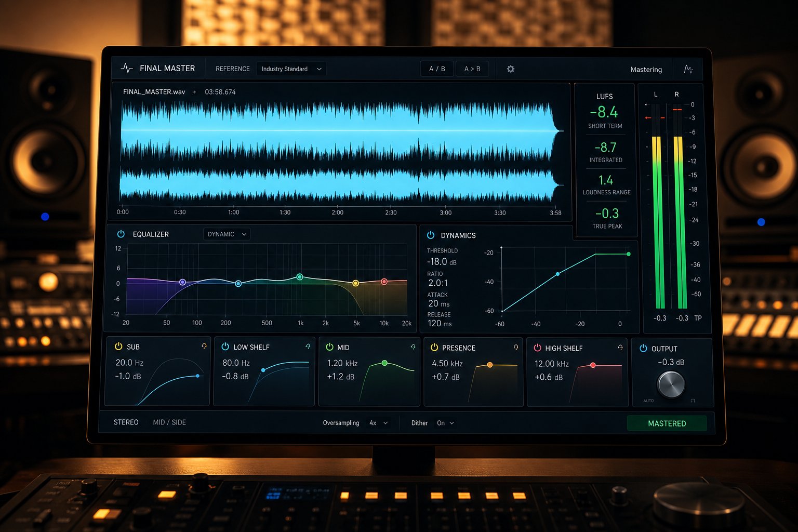Click the AUTO label under the output knob

click(x=648, y=401)
